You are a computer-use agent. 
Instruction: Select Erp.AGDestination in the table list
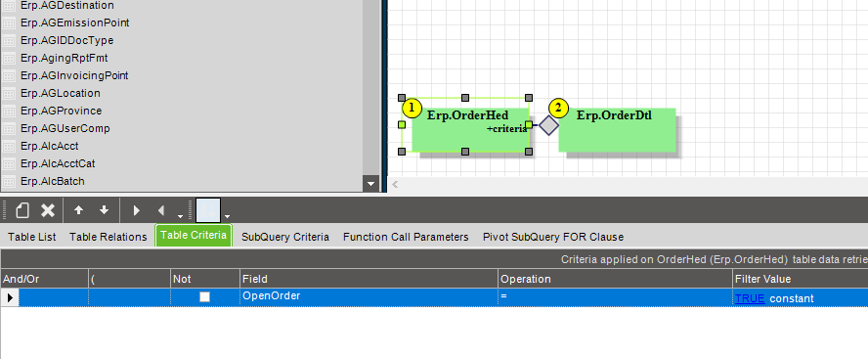pos(67,5)
